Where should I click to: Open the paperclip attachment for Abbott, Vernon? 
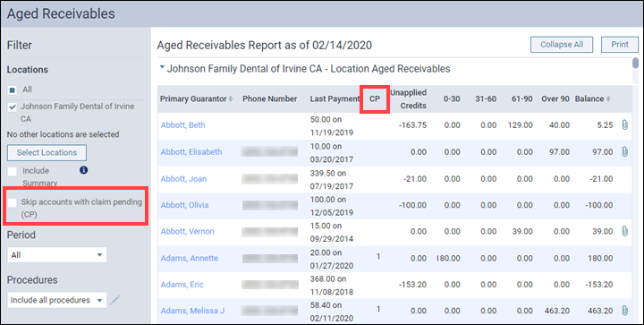pos(624,231)
